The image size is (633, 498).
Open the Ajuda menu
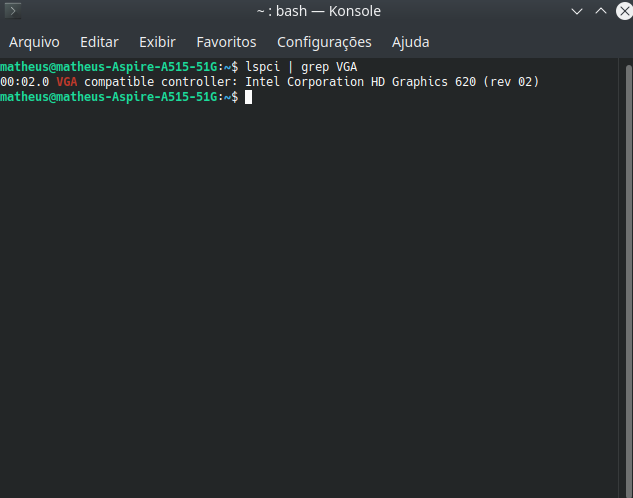411,42
